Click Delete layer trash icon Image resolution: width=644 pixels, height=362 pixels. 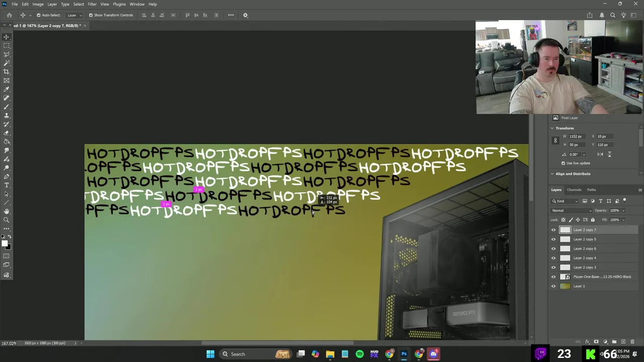point(632,342)
